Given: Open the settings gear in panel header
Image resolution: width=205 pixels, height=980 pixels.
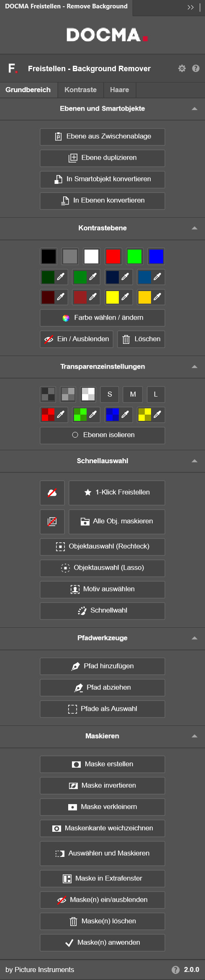Looking at the screenshot, I should (x=182, y=68).
